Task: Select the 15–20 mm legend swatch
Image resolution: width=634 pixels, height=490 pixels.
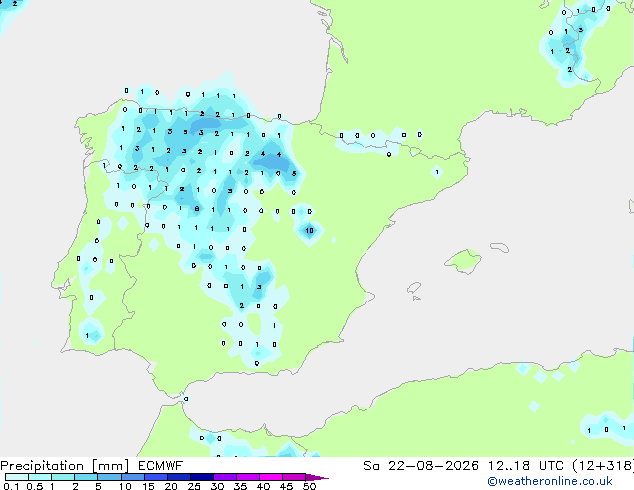Action: [x=155, y=477]
